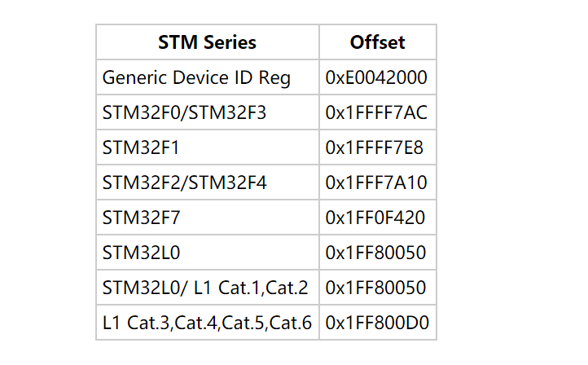Image resolution: width=588 pixels, height=365 pixels.
Task: Click the STM32F2/STM32F4 row label
Action: point(184,182)
